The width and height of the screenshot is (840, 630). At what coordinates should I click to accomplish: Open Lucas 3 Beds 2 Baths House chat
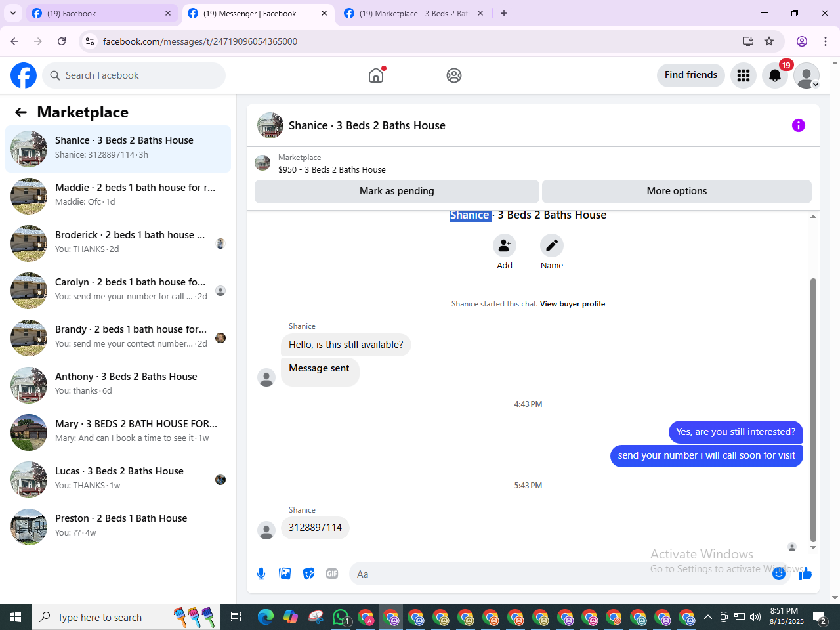(x=118, y=480)
